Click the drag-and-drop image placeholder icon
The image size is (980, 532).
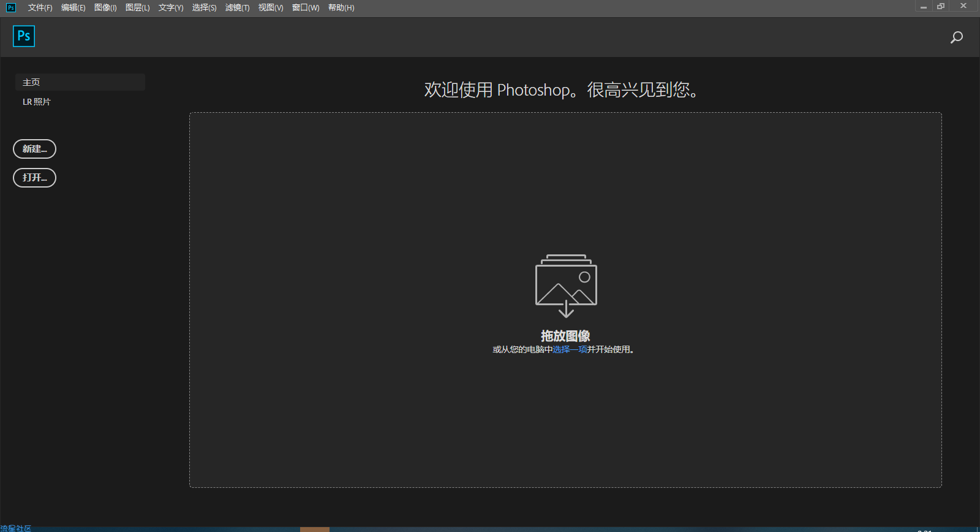pyautogui.click(x=566, y=286)
